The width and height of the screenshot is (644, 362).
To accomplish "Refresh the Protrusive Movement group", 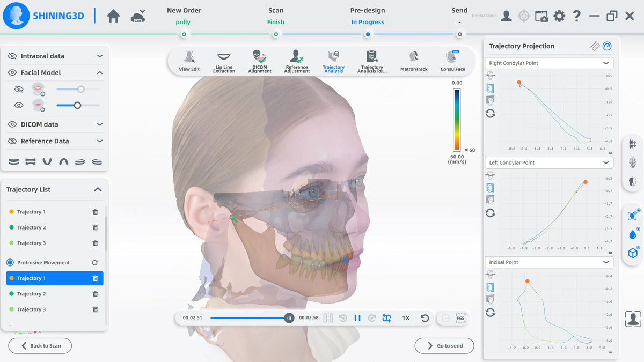I will pos(95,263).
